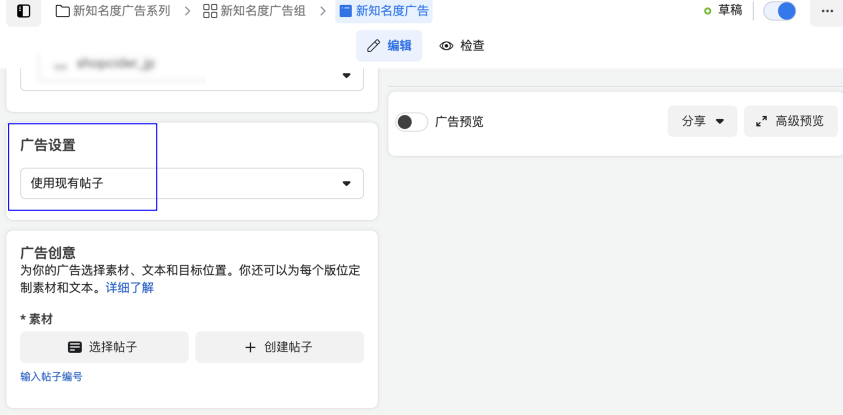Switch to the 检查 tab

(462, 46)
